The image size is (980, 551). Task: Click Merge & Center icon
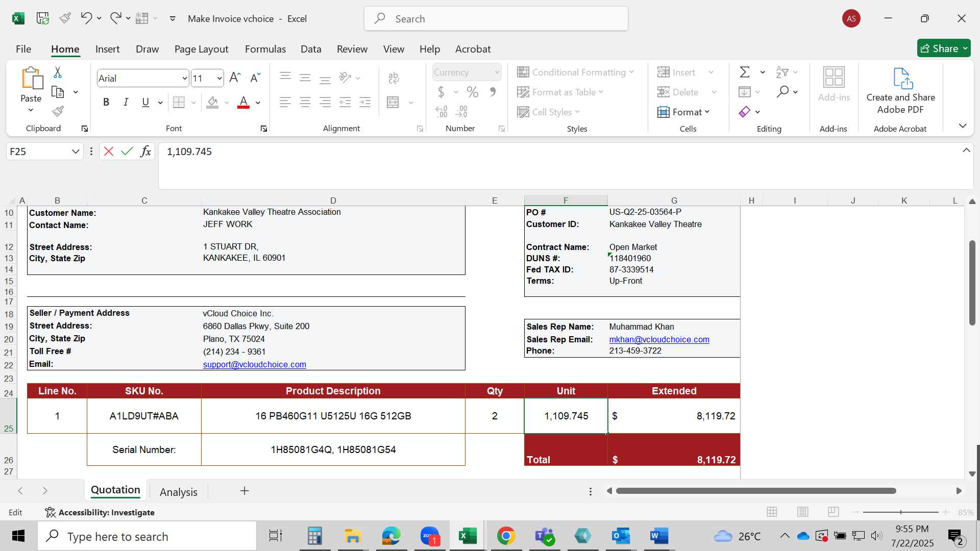click(393, 102)
